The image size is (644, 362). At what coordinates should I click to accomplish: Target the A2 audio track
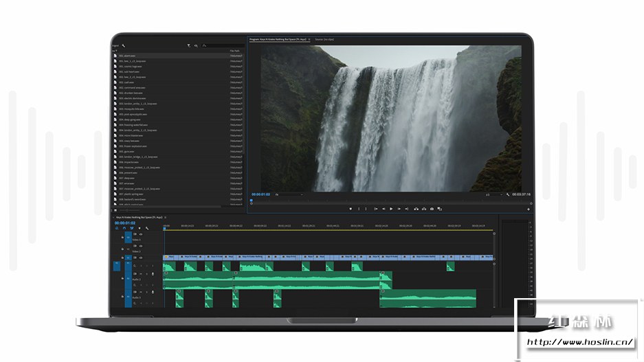click(x=128, y=278)
